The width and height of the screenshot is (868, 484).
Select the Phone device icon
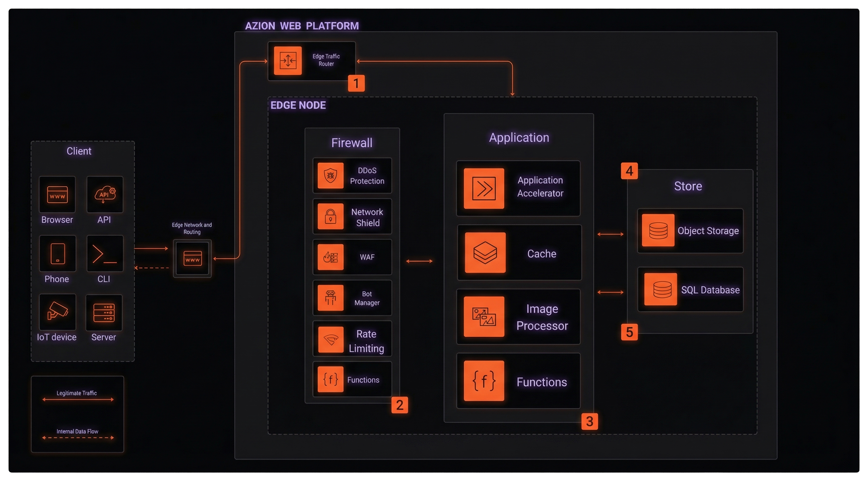[x=58, y=253]
